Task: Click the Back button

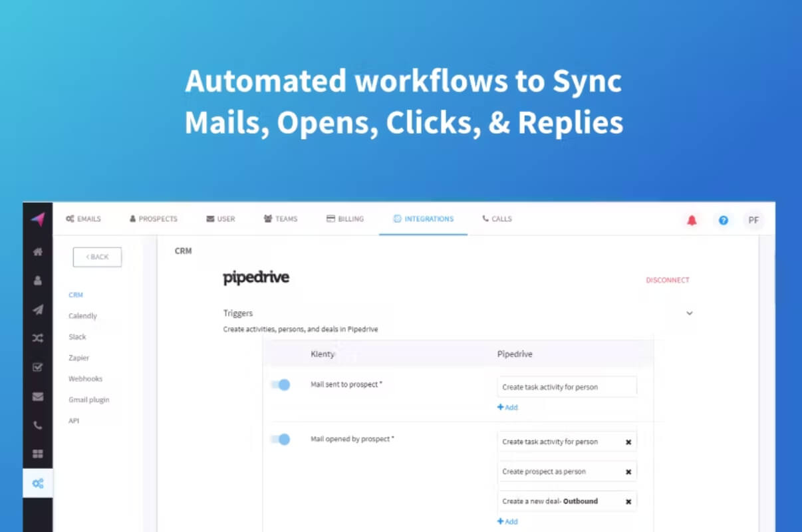Action: point(97,257)
